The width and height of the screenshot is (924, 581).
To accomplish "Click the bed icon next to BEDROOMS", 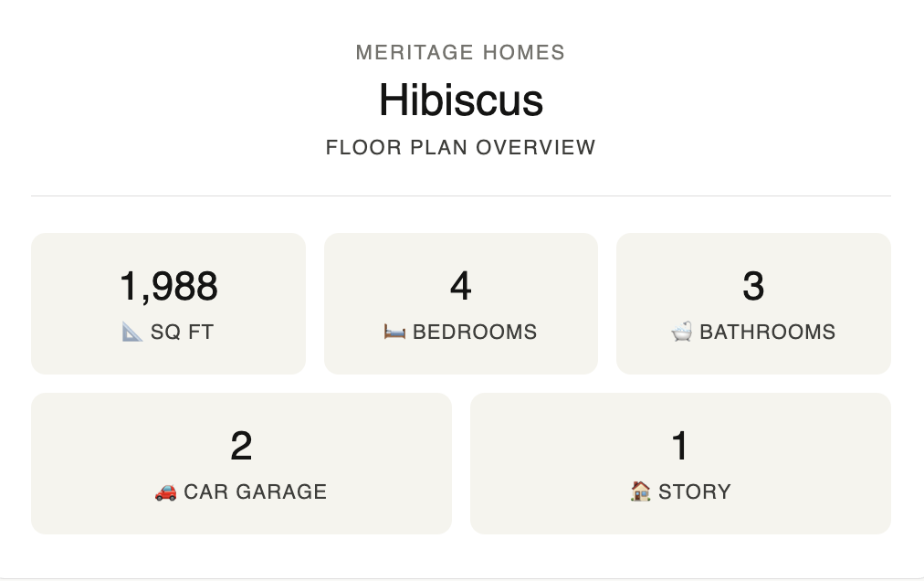I will 394,333.
